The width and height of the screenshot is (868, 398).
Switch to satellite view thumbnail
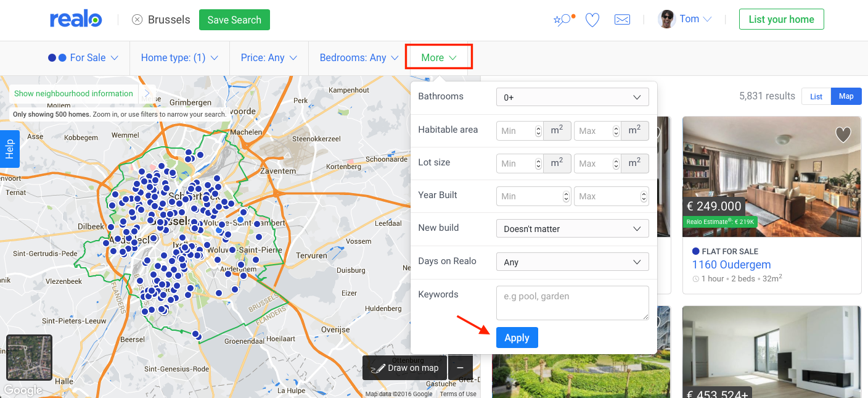coord(29,357)
